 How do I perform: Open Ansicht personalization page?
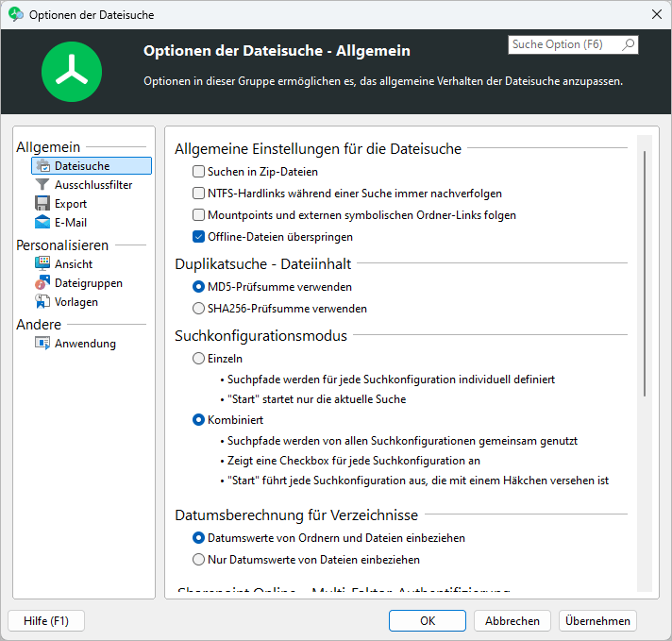pyautogui.click(x=74, y=264)
